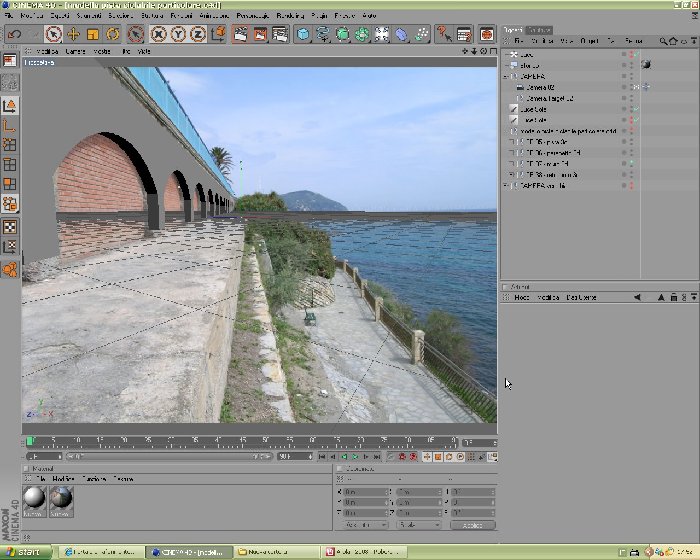
Task: Click the layout switch icon atop left sidebar
Action: click(x=10, y=60)
